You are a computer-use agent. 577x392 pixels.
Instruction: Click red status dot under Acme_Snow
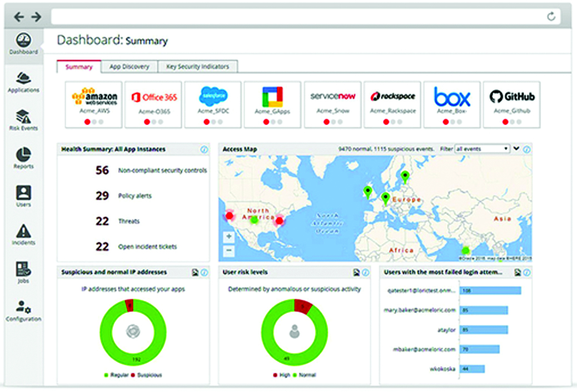326,122
